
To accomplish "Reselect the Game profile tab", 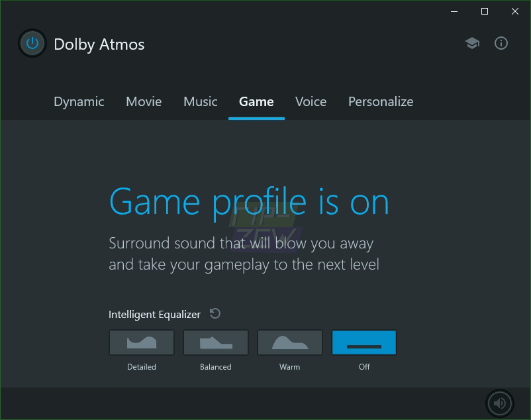I will 256,101.
